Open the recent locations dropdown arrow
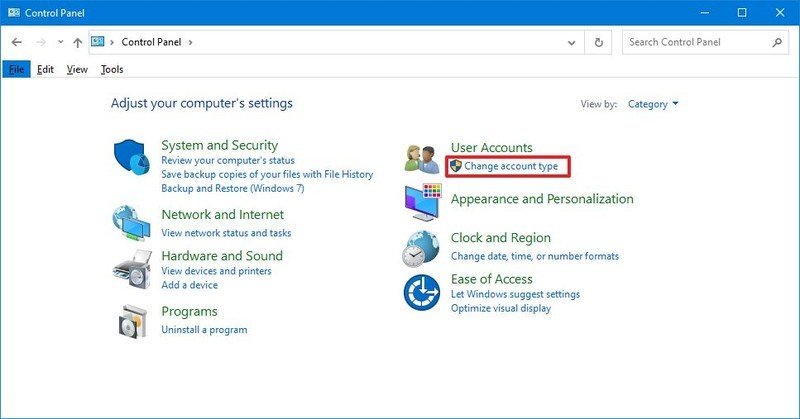 pyautogui.click(x=61, y=42)
